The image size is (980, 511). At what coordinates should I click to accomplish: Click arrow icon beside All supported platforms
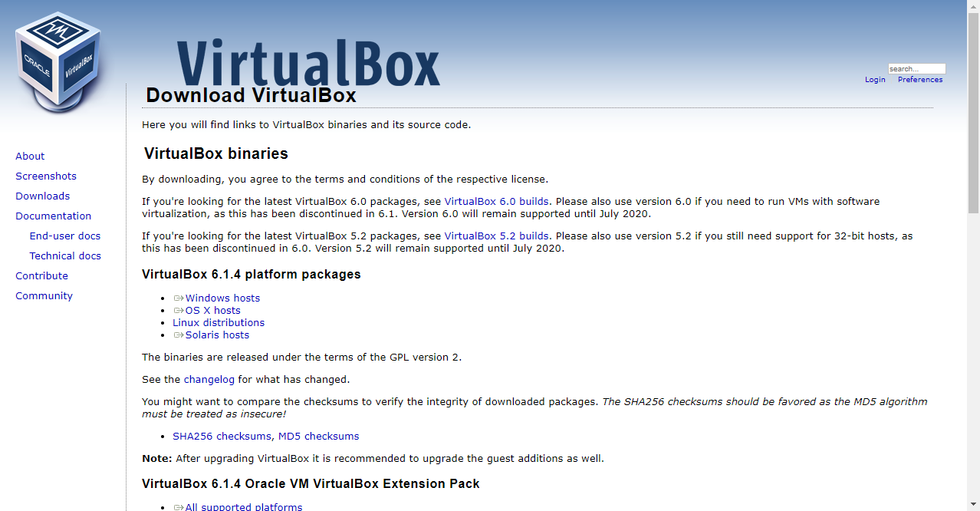click(x=179, y=507)
